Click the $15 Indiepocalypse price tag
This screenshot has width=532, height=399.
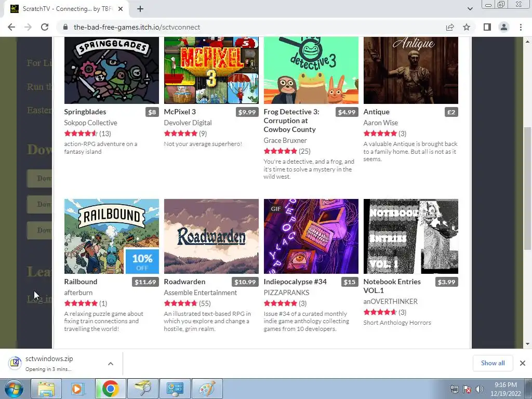[350, 282]
